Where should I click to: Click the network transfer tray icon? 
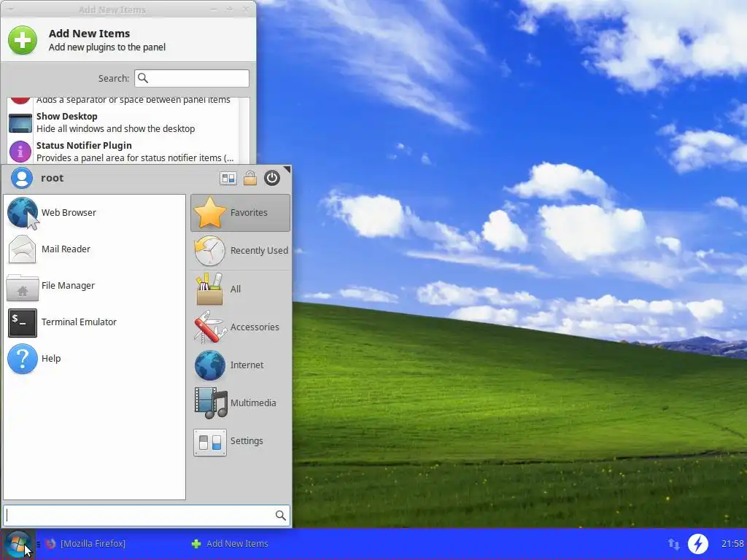point(673,544)
